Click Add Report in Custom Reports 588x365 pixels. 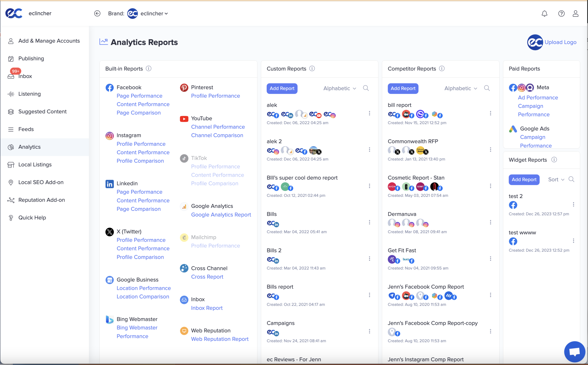pyautogui.click(x=282, y=88)
